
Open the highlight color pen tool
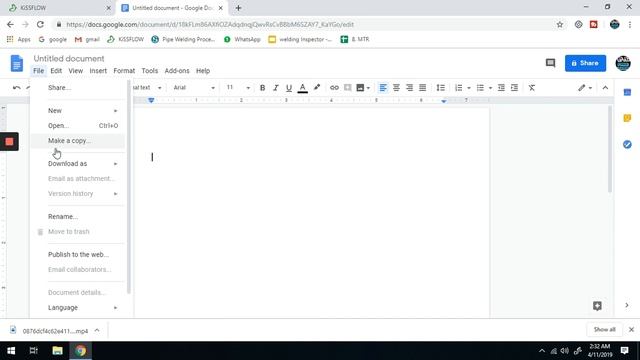coord(317,87)
